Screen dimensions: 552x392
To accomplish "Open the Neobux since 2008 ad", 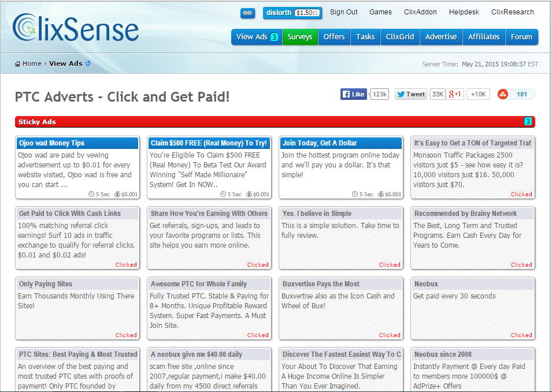I will [443, 354].
